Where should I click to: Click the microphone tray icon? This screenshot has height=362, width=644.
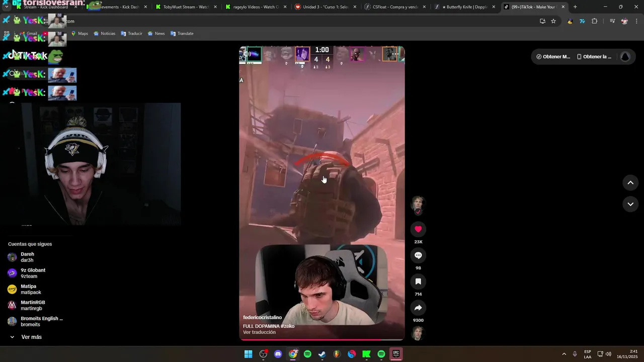pyautogui.click(x=575, y=354)
